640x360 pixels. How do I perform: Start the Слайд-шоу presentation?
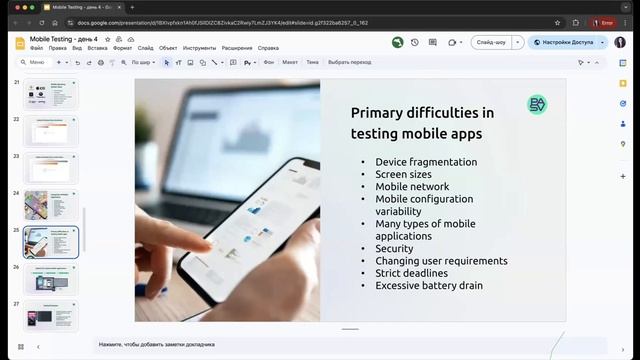[491, 42]
